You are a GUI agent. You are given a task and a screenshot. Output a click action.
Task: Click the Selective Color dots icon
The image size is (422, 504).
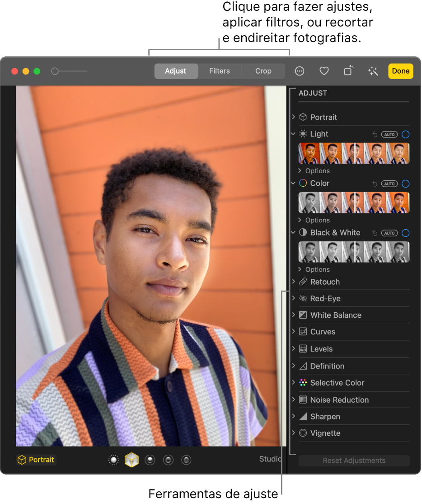(303, 383)
